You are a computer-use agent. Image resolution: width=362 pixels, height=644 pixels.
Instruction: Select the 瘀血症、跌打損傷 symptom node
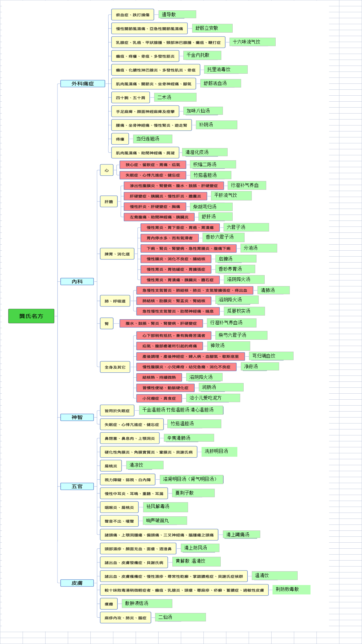(x=132, y=15)
